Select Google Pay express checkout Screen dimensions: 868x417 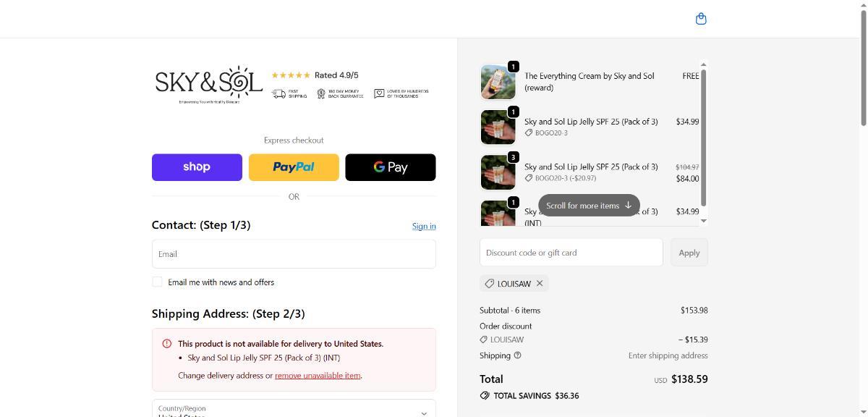[x=391, y=167]
